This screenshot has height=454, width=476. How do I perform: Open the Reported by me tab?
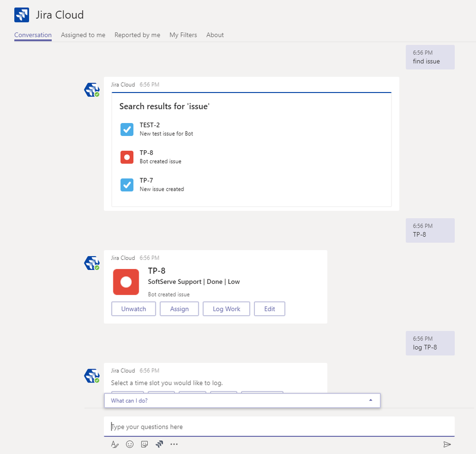(x=137, y=35)
